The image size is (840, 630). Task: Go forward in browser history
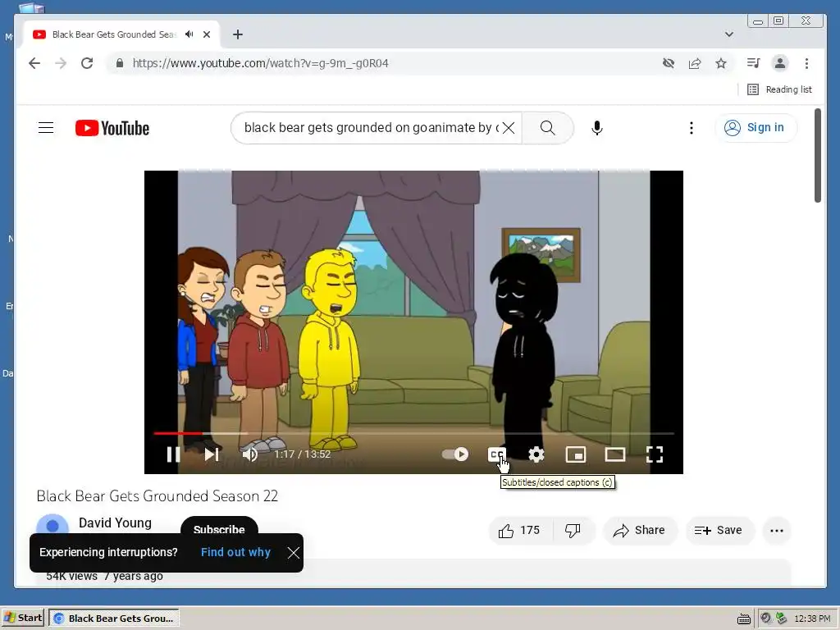(61, 63)
